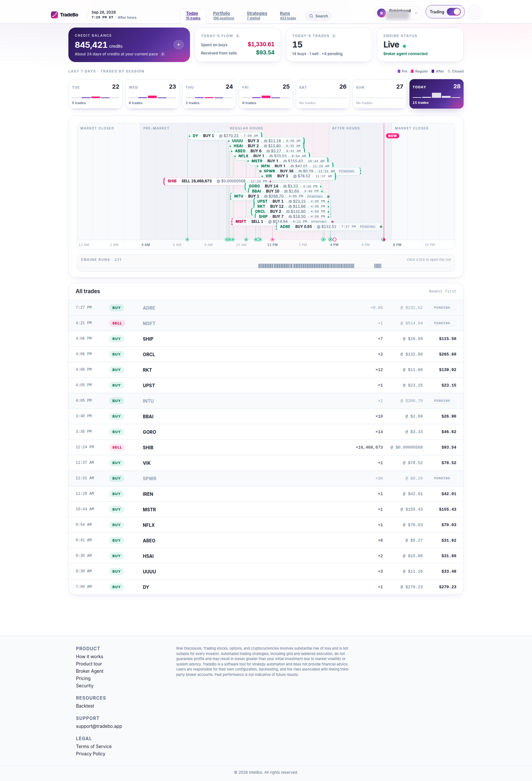Click the Engine Runs 271 label
532x781 pixels.
101,259
